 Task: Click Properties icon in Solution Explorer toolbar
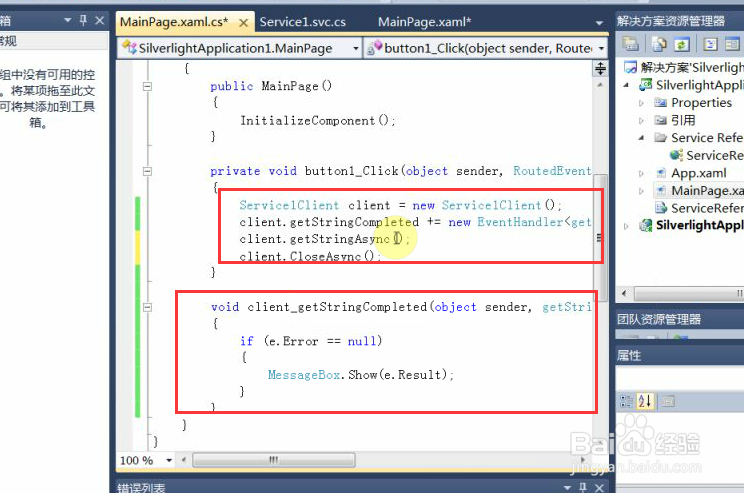(631, 44)
